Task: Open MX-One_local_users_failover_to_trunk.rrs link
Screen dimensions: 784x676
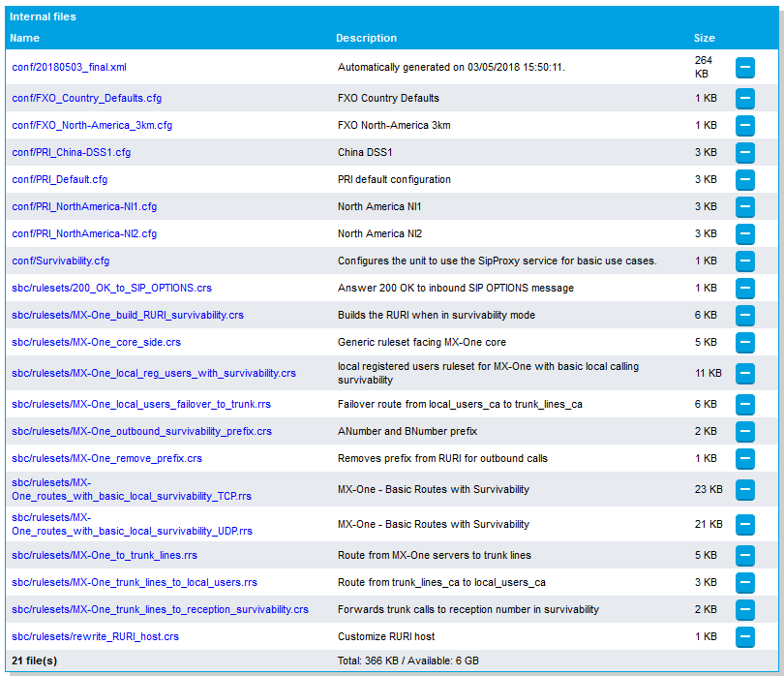Action: tap(140, 404)
